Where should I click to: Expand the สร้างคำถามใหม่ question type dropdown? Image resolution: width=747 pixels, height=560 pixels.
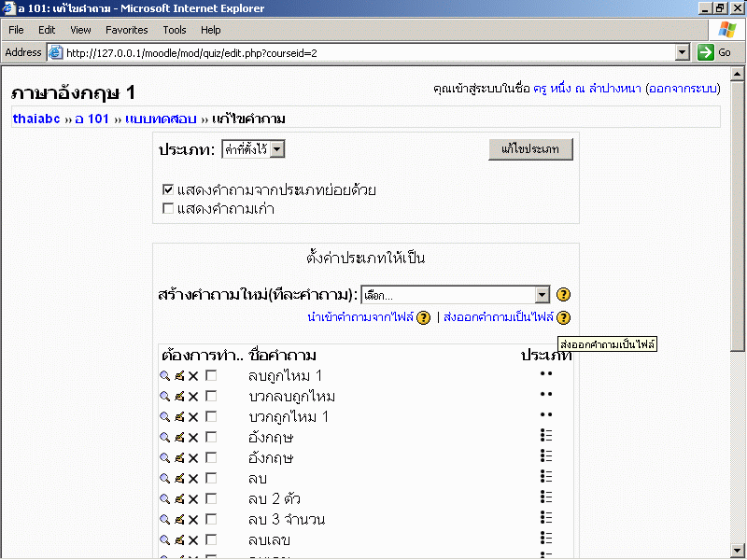(543, 295)
